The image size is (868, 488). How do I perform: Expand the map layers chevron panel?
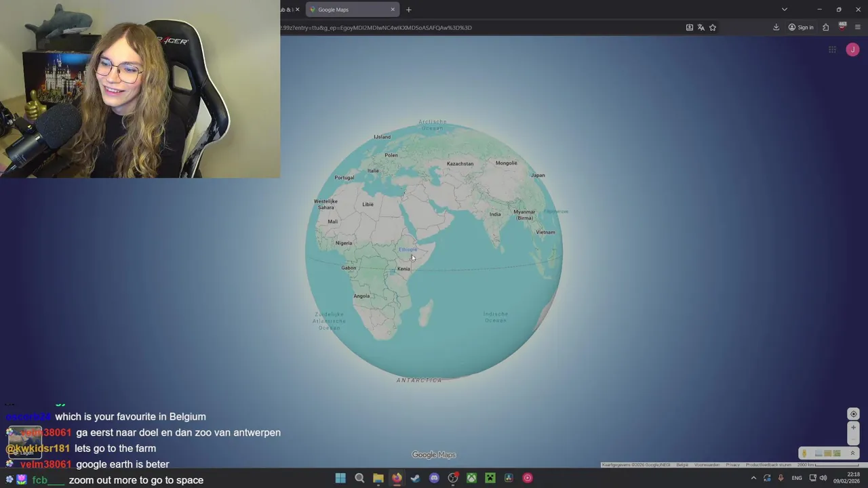click(x=852, y=453)
